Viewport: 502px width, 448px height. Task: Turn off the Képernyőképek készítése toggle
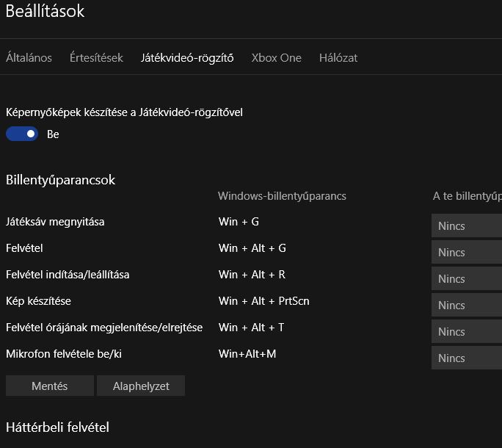(x=22, y=134)
